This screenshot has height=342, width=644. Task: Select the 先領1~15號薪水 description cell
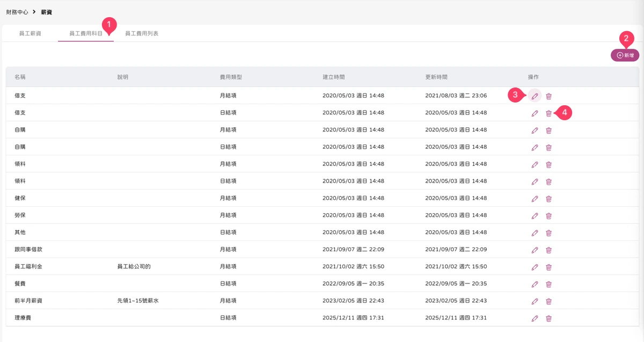pyautogui.click(x=138, y=301)
